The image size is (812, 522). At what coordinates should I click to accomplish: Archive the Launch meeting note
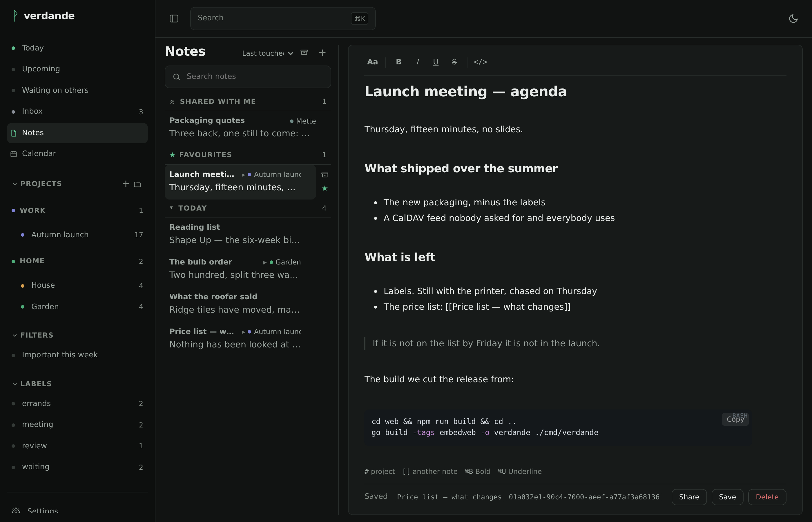coord(325,175)
